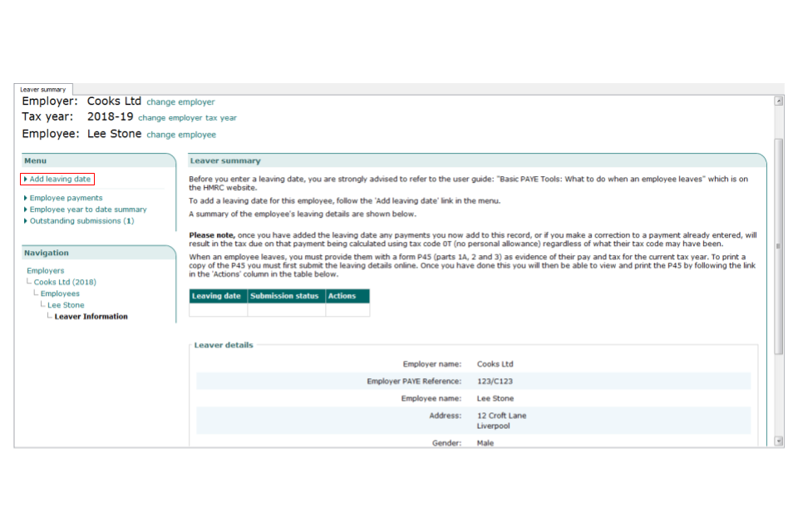Click the change employer link
Viewport: 798px width, 532px height.
[180, 101]
